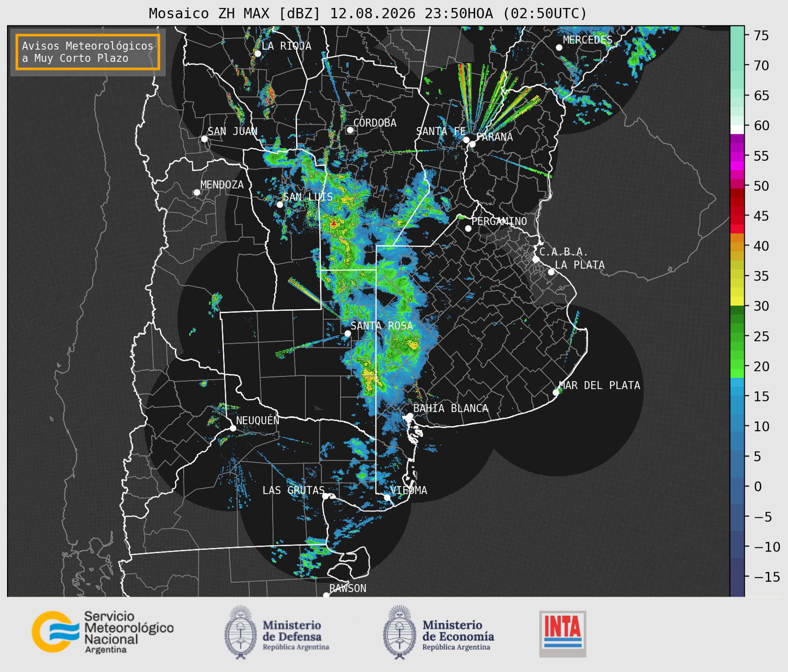Click the INTA logo
The image size is (788, 672).
click(x=563, y=634)
